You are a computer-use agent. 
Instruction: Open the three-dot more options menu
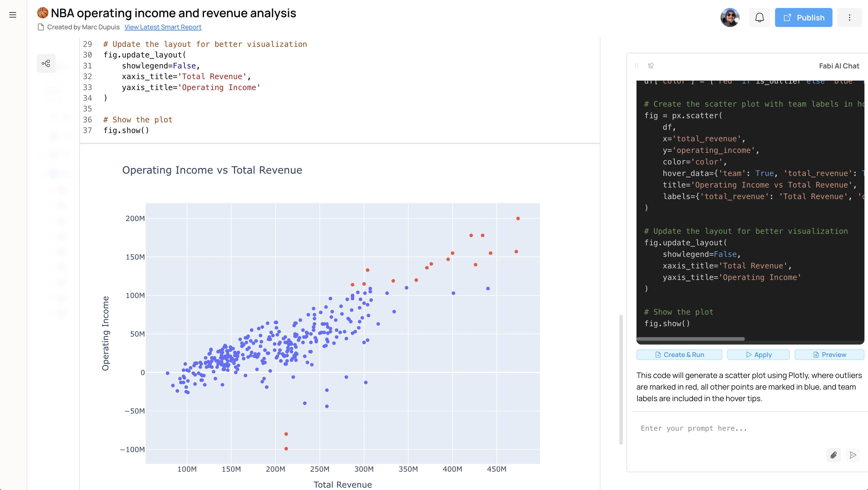click(x=849, y=17)
